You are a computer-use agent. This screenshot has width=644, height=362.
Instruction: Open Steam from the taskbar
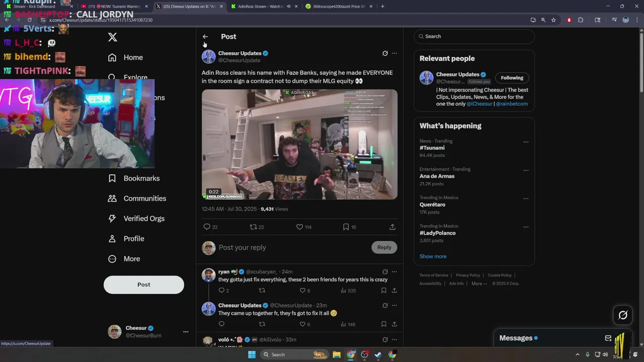click(x=378, y=354)
